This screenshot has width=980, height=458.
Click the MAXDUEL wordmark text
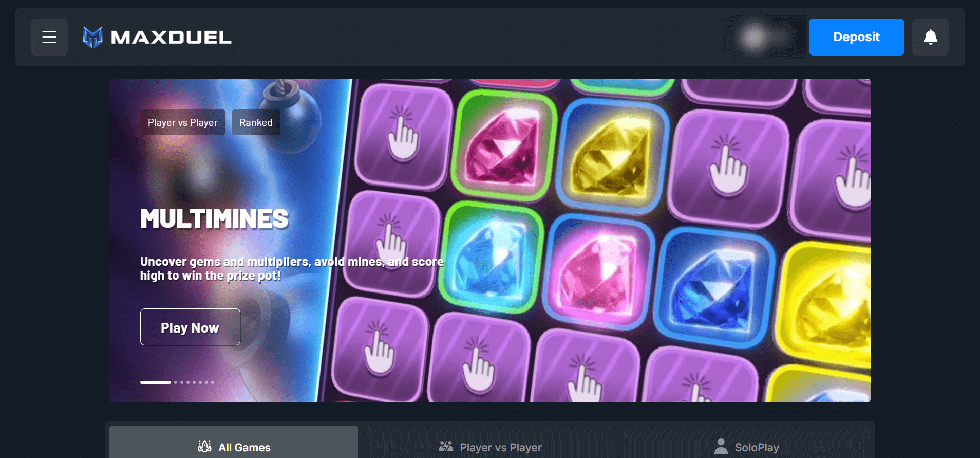coord(171,38)
